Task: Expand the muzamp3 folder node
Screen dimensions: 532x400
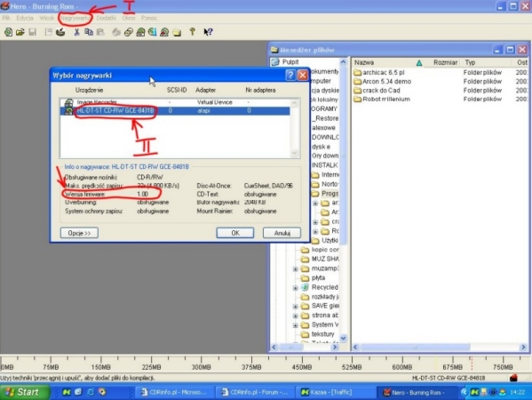Action: click(x=296, y=268)
